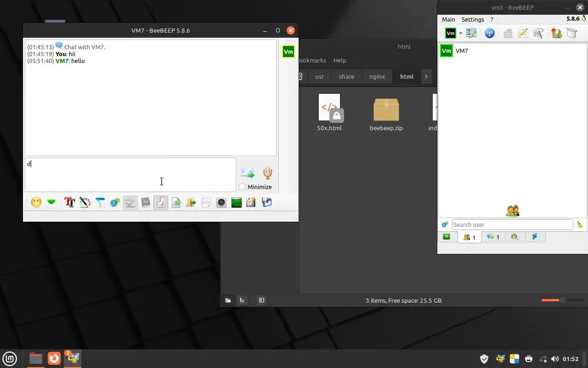Edit profile with vCard pencil icon
The image size is (588, 368).
click(x=471, y=33)
